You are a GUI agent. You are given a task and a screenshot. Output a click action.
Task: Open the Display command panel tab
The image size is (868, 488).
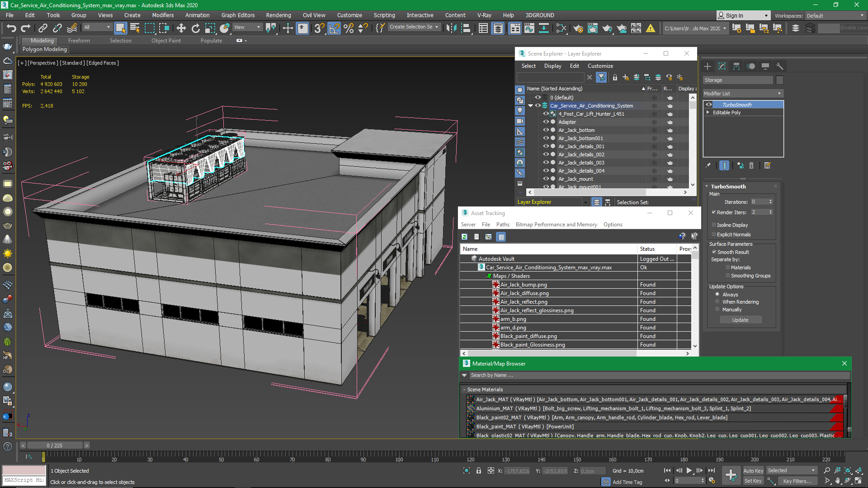point(765,66)
